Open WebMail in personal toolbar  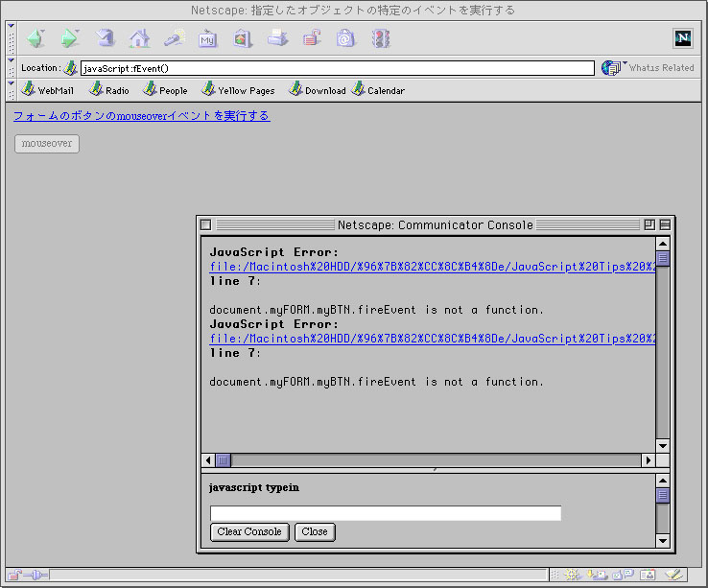tap(47, 90)
